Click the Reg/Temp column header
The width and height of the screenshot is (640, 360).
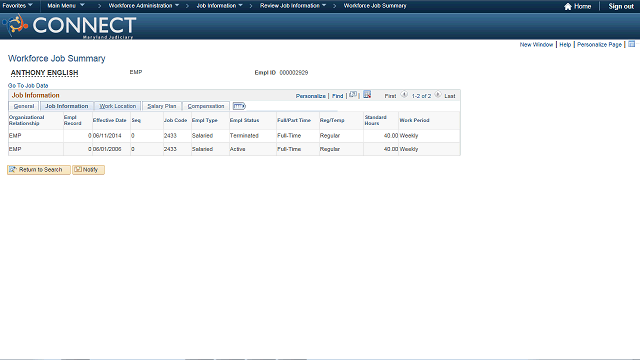tap(332, 120)
